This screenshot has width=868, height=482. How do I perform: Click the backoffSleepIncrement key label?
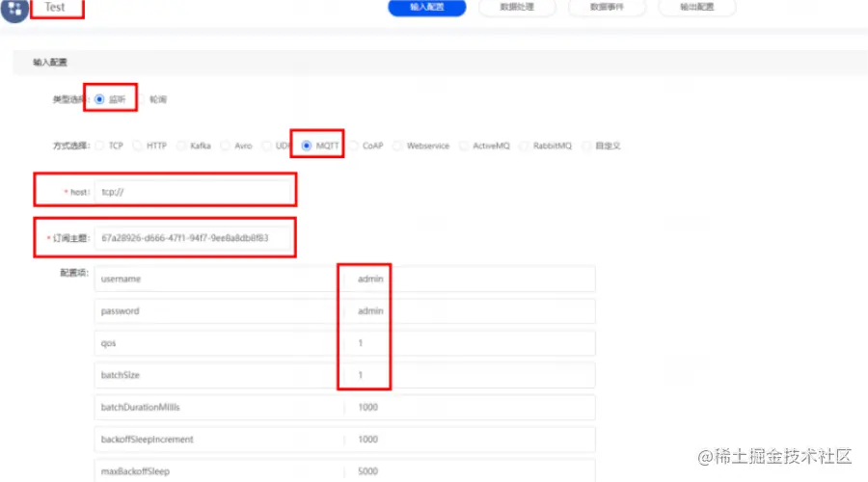148,440
